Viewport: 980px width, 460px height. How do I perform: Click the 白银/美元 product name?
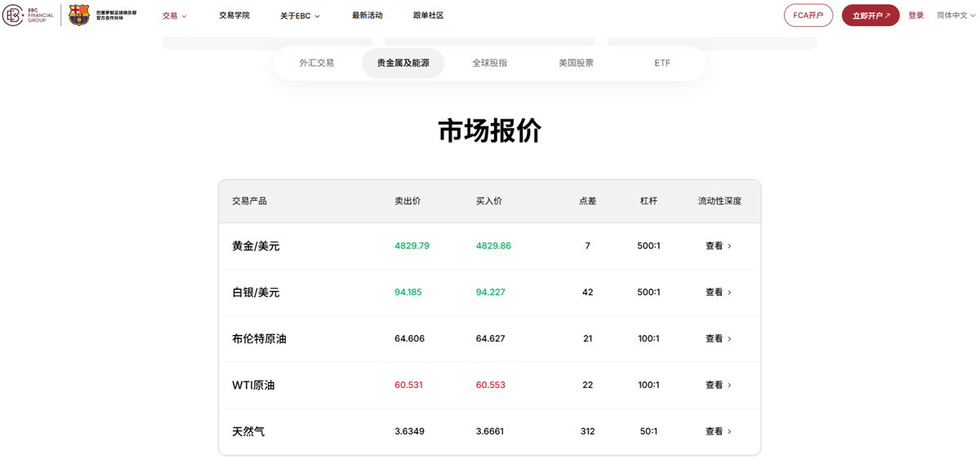pyautogui.click(x=256, y=293)
